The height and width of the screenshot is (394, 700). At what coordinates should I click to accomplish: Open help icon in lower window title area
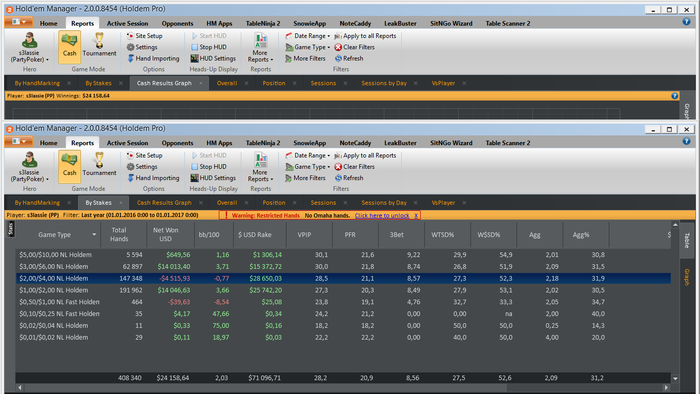(x=687, y=141)
